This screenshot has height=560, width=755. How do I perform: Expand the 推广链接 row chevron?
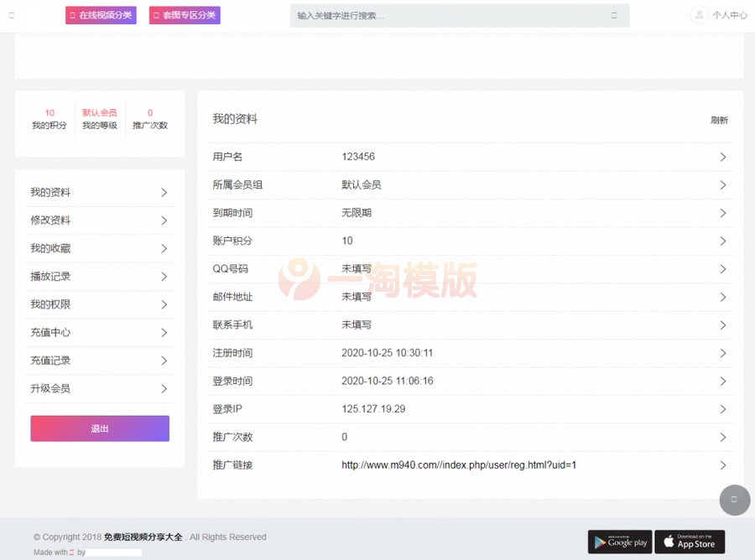722,464
